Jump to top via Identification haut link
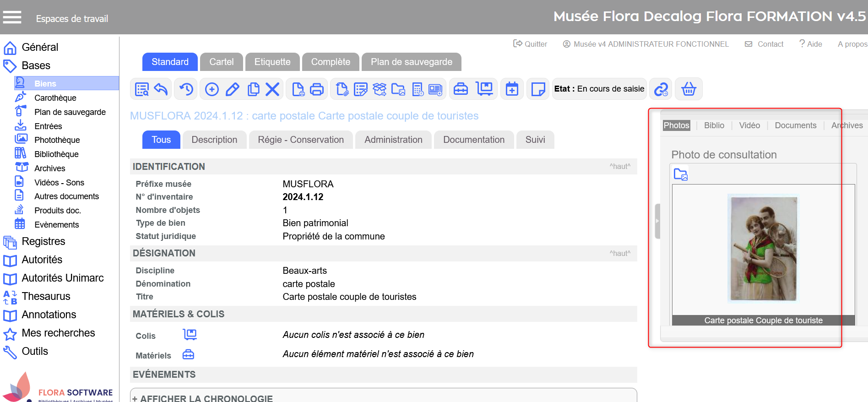This screenshot has width=868, height=402. [619, 167]
